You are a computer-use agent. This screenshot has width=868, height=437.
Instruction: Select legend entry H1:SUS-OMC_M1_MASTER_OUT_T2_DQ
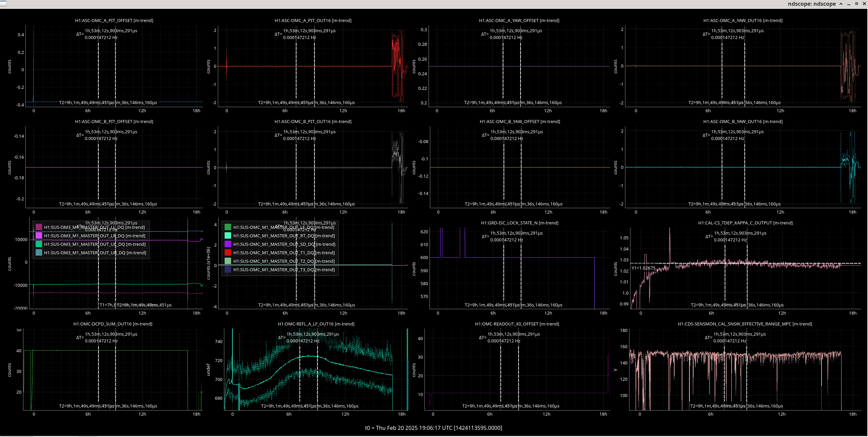tap(284, 261)
